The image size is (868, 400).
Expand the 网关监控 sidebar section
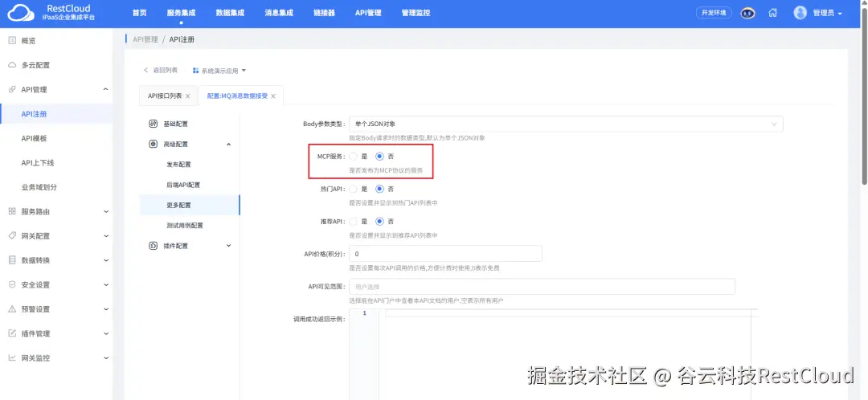[x=106, y=357]
